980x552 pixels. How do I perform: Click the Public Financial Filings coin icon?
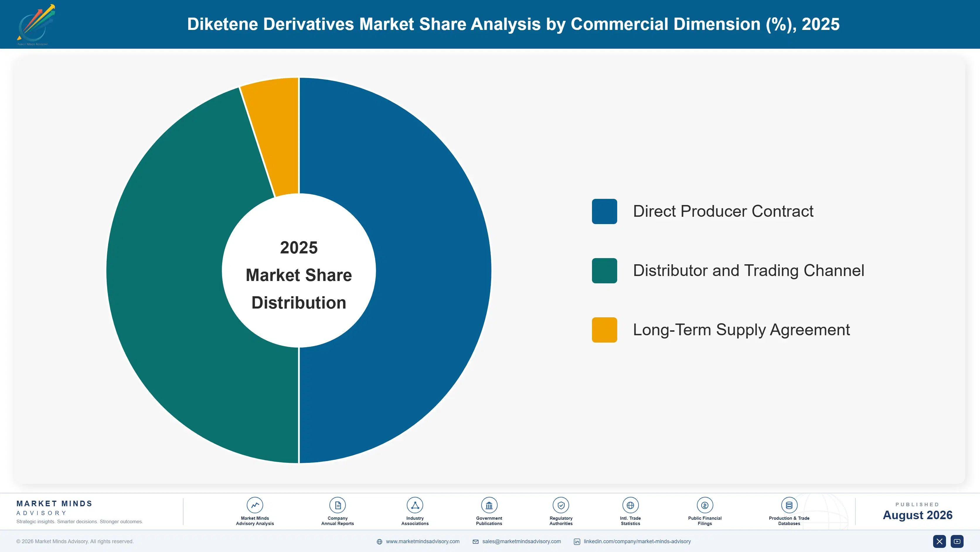tap(705, 505)
